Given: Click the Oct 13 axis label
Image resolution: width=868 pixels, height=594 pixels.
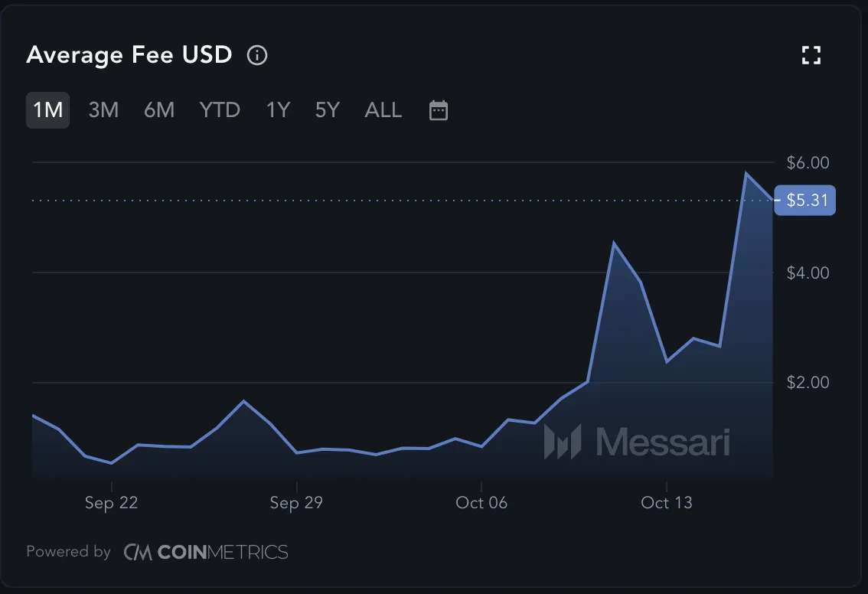Looking at the screenshot, I should tap(666, 503).
